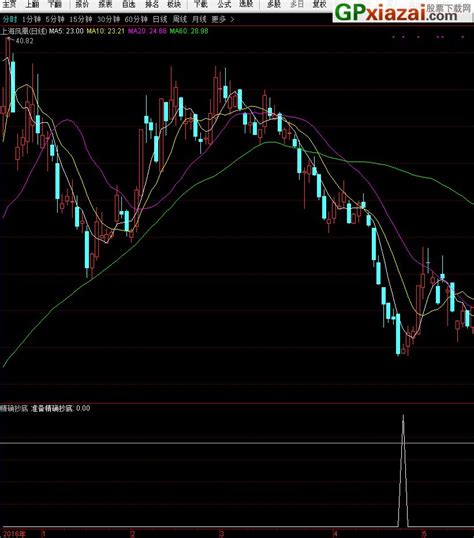Click the 下载 download toolbar button

click(201, 4)
